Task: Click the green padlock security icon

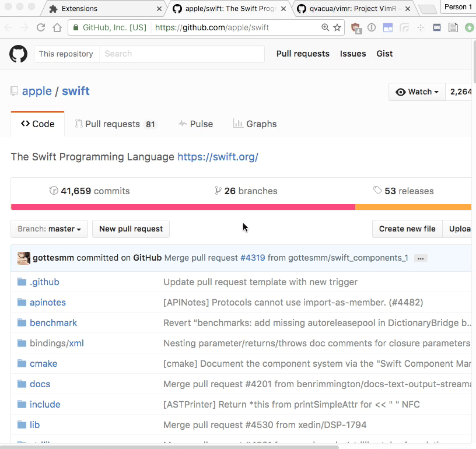Action: click(76, 27)
